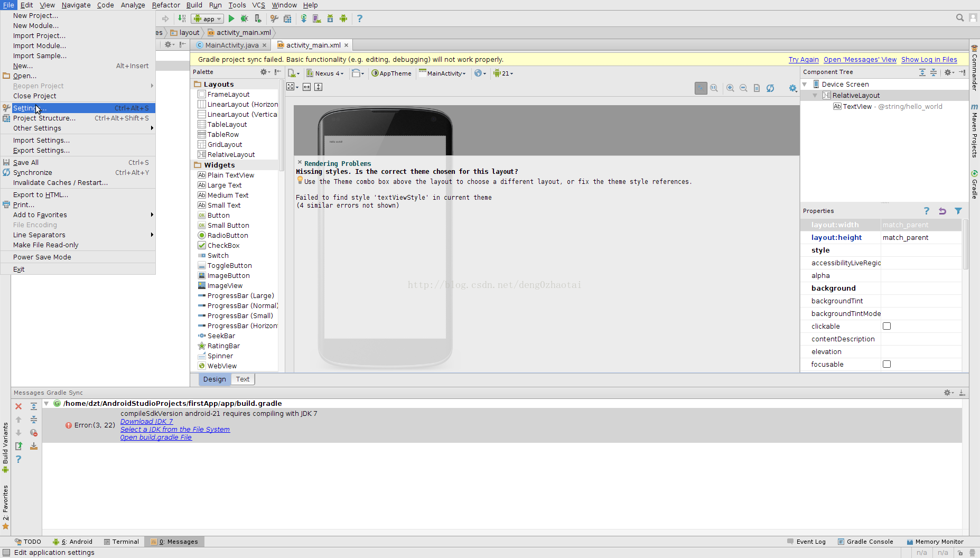Refresh the layout preview
The image size is (980, 558).
click(770, 88)
